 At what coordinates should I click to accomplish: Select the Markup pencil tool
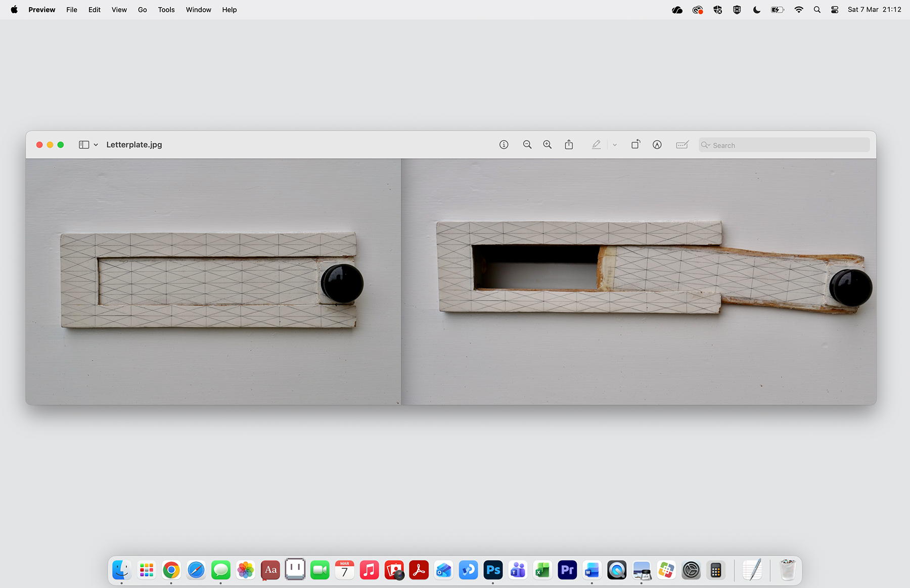click(597, 144)
